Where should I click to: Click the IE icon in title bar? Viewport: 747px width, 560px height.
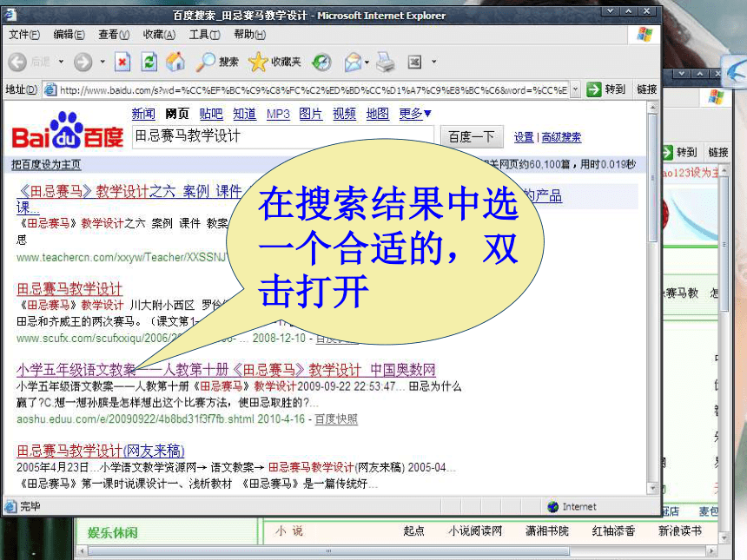pos(10,16)
